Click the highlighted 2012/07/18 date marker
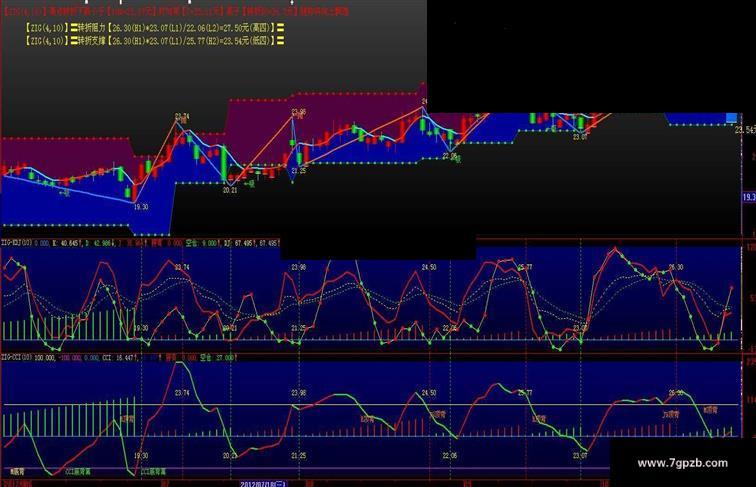The height and width of the screenshot is (487, 756). pyautogui.click(x=263, y=484)
